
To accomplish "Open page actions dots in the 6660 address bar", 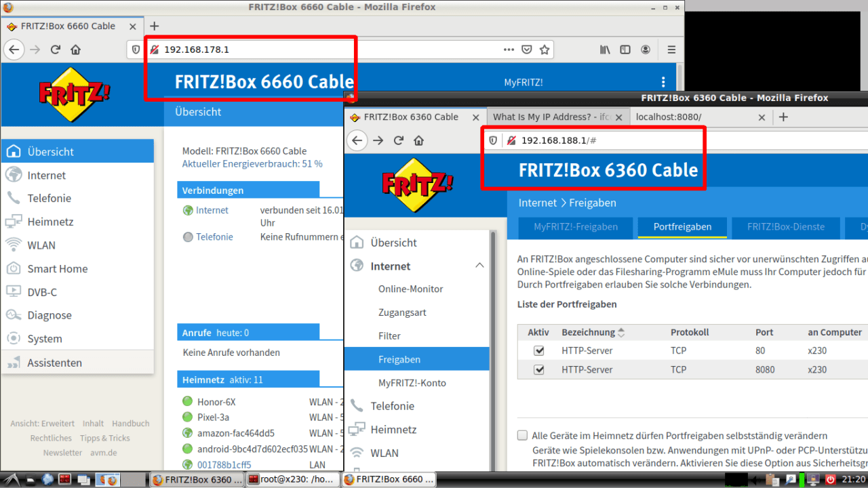I will [509, 49].
